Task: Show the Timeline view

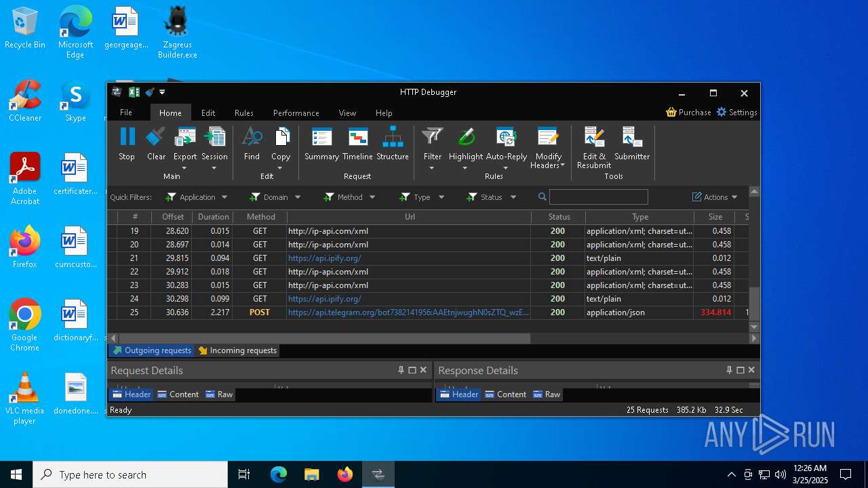Action: point(357,144)
